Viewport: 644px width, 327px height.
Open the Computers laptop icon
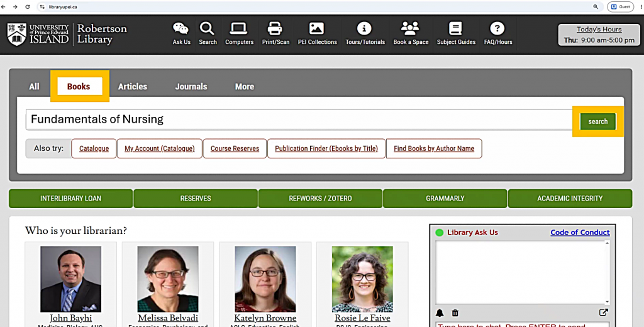(x=238, y=28)
